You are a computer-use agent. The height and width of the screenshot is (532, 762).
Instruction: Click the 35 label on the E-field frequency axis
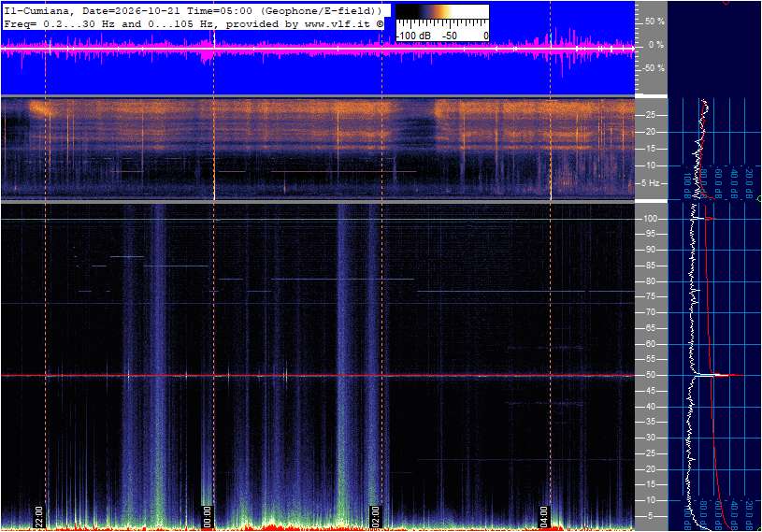(651, 422)
